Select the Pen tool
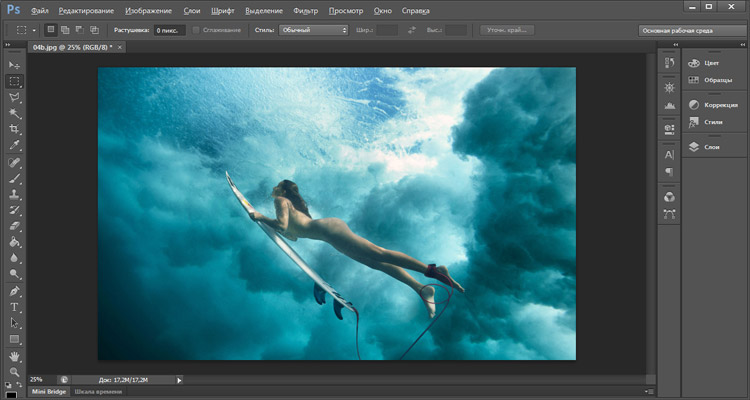 14,291
